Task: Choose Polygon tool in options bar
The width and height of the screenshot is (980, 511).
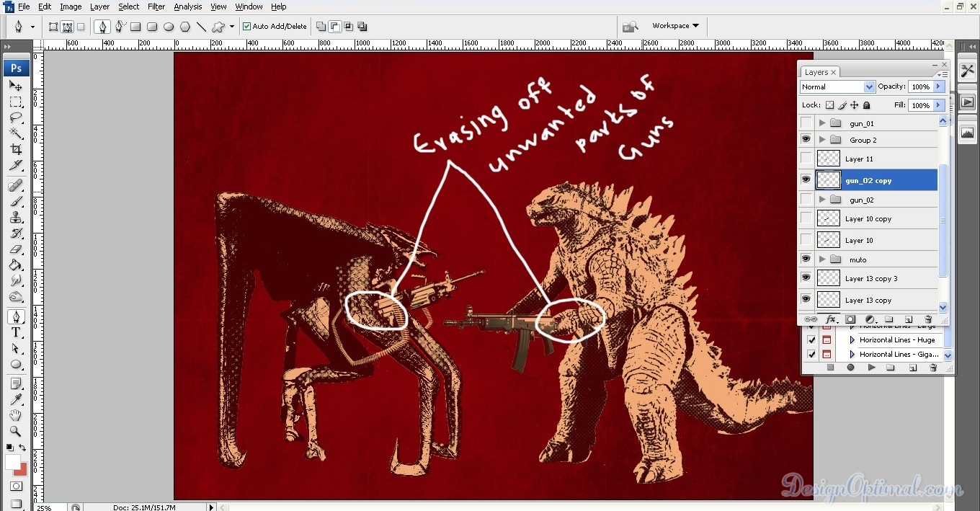Action: point(185,27)
